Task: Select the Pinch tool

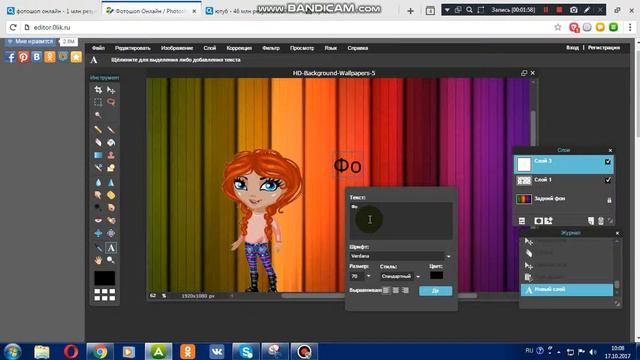Action: tap(111, 233)
